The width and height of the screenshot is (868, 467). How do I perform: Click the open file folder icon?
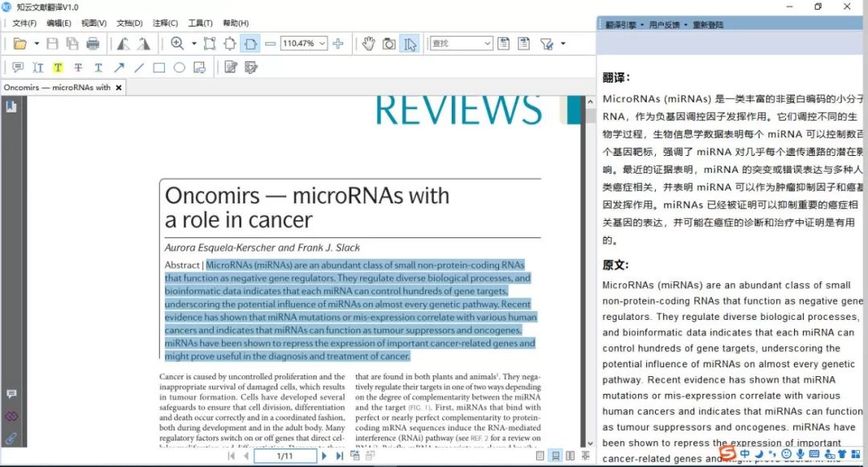[x=20, y=43]
